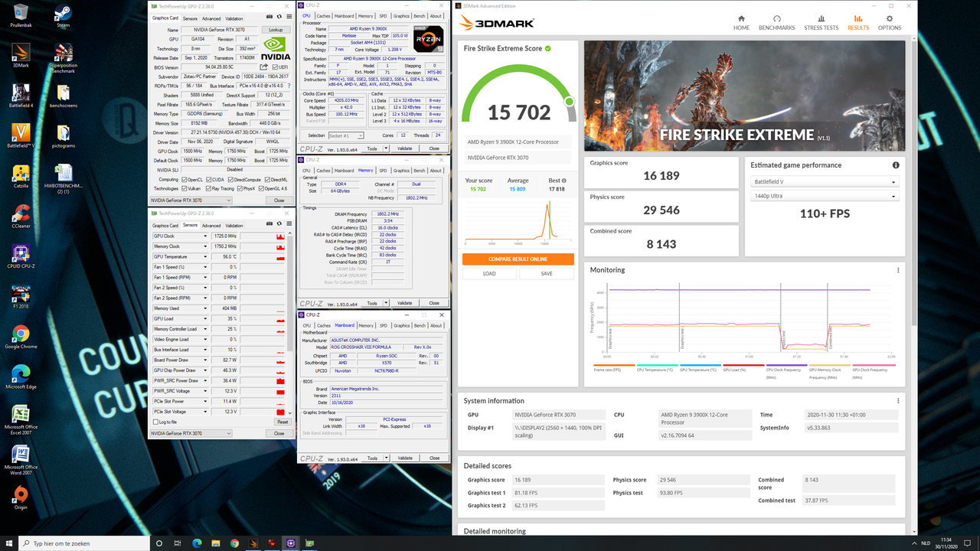Open the Monitoring panel three-dot menu

pos(898,270)
